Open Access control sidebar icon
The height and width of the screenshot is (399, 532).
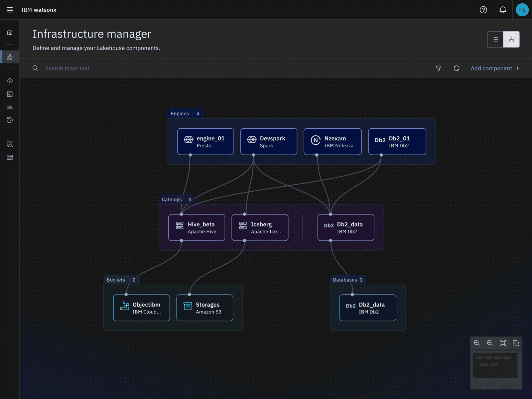(10, 144)
